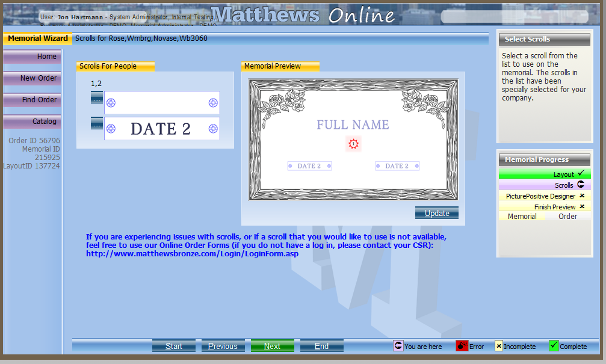Click the green Next button
This screenshot has height=364, width=606.
tap(273, 346)
